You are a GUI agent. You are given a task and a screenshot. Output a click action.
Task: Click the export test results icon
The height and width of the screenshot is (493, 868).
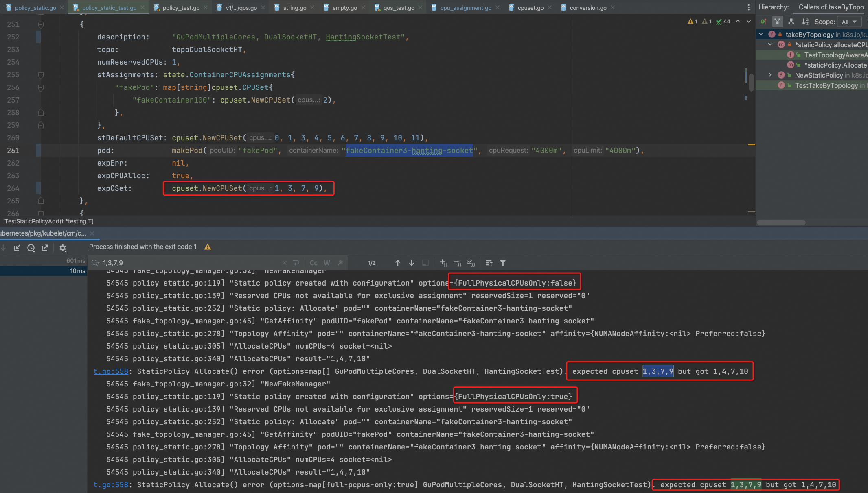(45, 248)
